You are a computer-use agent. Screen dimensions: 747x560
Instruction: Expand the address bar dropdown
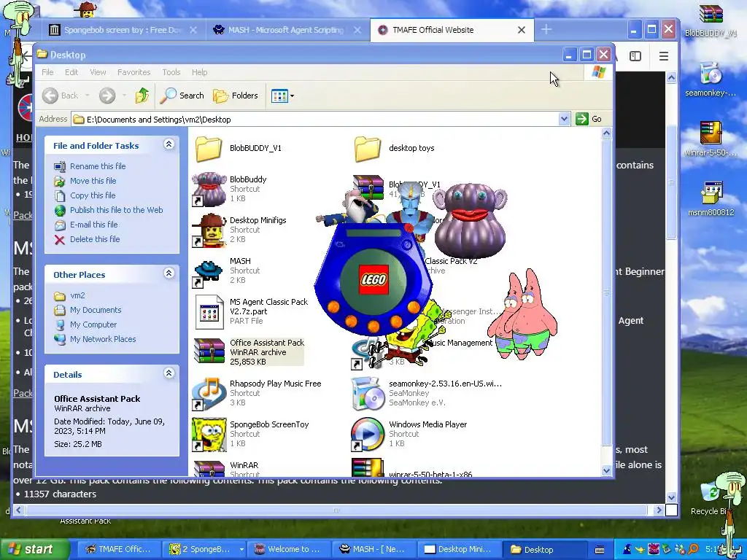pos(564,119)
